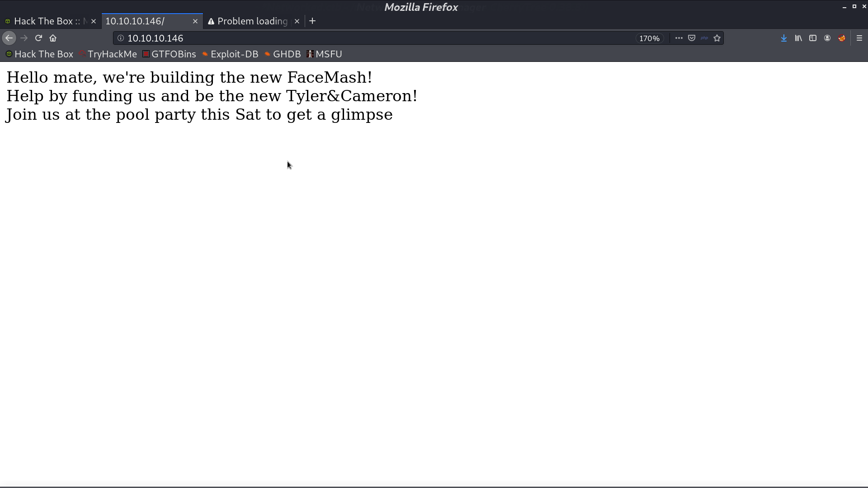Image resolution: width=868 pixels, height=488 pixels.
Task: Open a new tab
Action: pos(312,21)
